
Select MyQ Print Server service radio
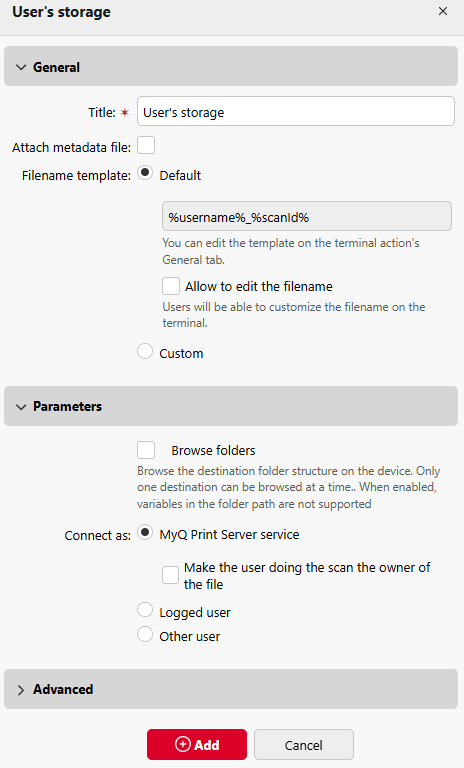click(x=145, y=532)
